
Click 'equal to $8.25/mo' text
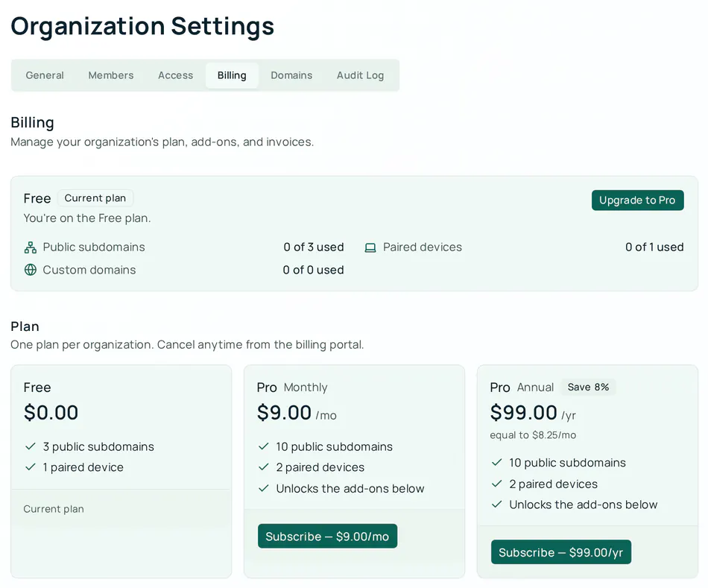tap(534, 435)
